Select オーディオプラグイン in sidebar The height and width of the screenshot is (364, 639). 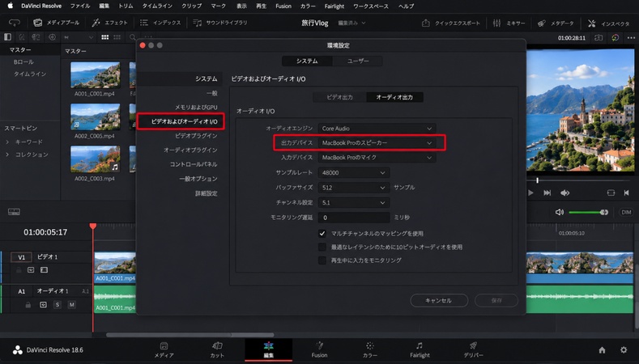(190, 150)
